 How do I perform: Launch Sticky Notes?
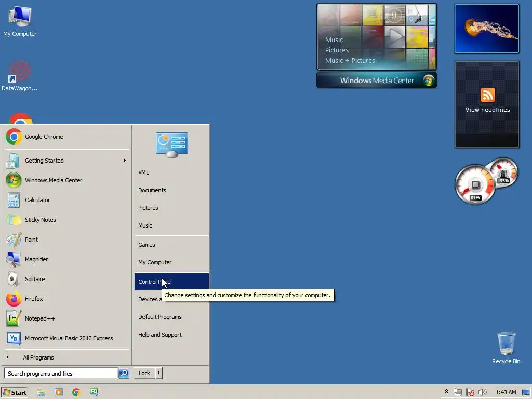coord(67,220)
